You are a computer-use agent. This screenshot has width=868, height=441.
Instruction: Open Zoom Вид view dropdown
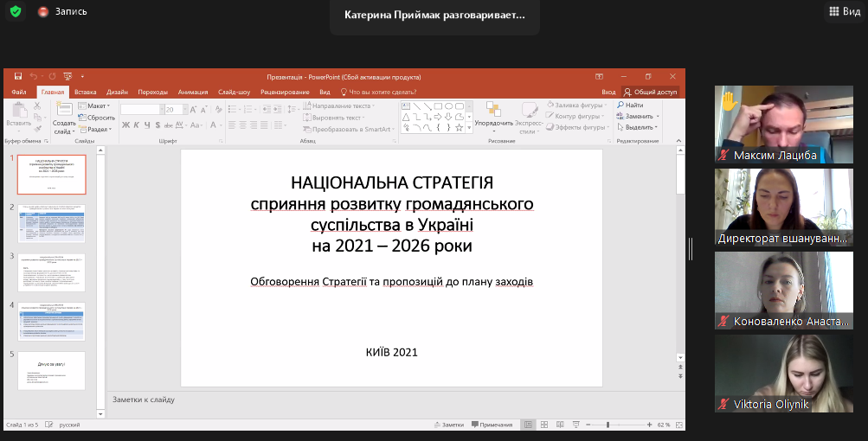point(845,11)
